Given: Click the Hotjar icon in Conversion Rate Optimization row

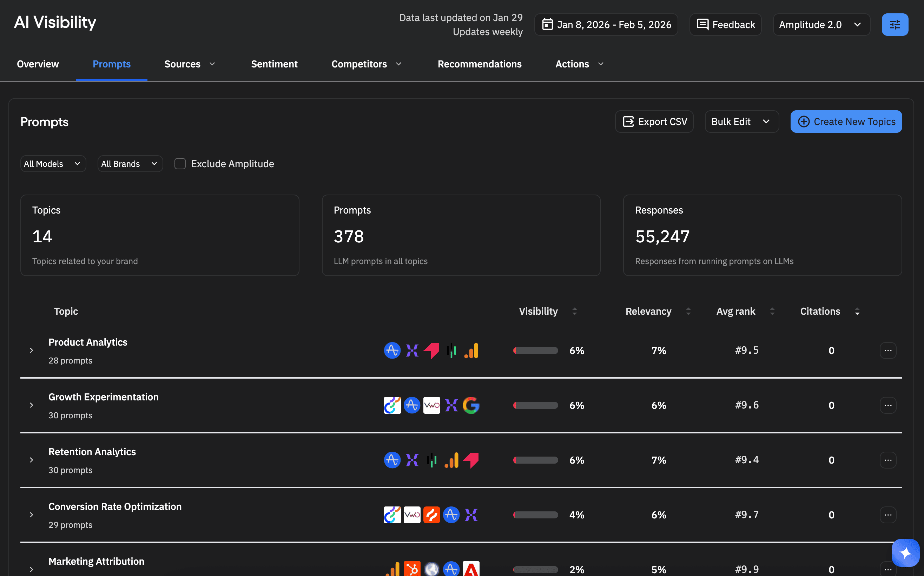Looking at the screenshot, I should 431,515.
